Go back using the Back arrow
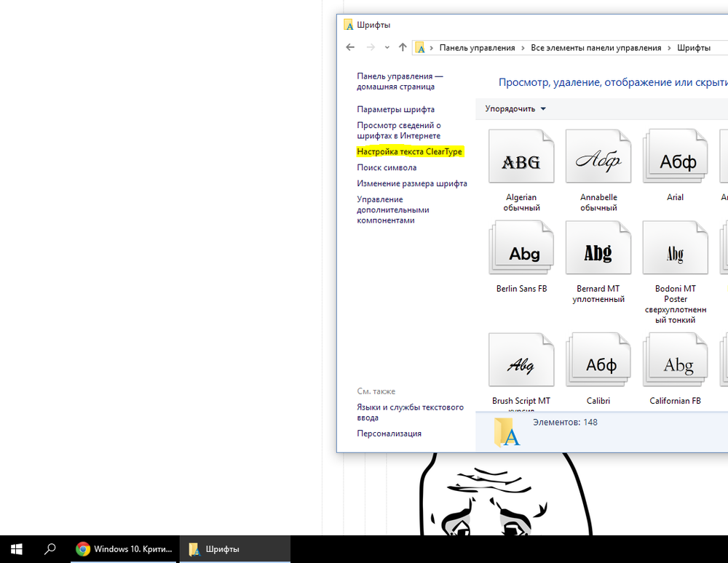The height and width of the screenshot is (563, 728). (350, 47)
